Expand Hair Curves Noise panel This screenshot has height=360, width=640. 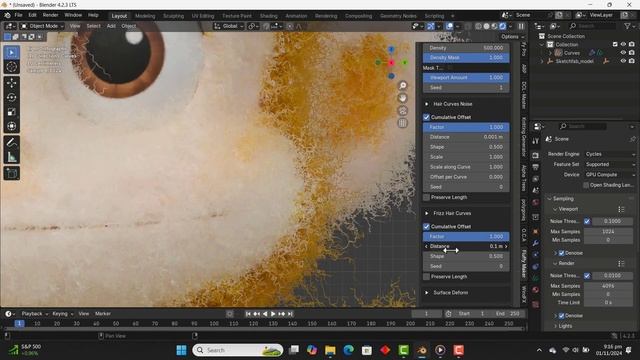click(x=427, y=104)
